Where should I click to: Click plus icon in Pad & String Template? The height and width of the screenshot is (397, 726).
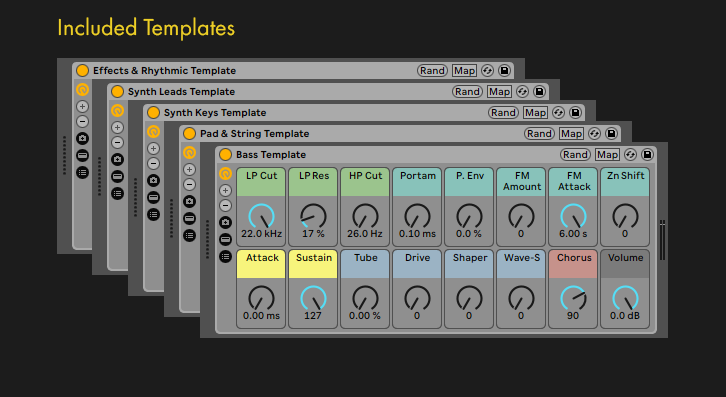(x=189, y=170)
